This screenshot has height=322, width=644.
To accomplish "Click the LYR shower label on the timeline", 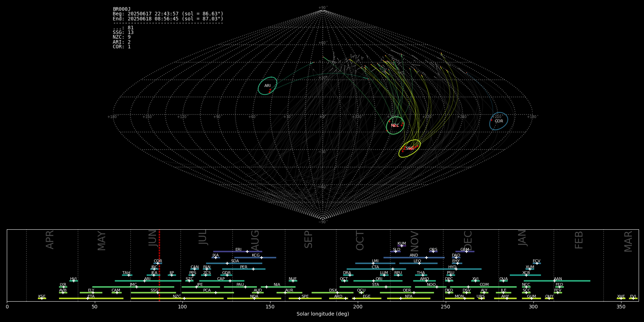I will coord(63,285).
